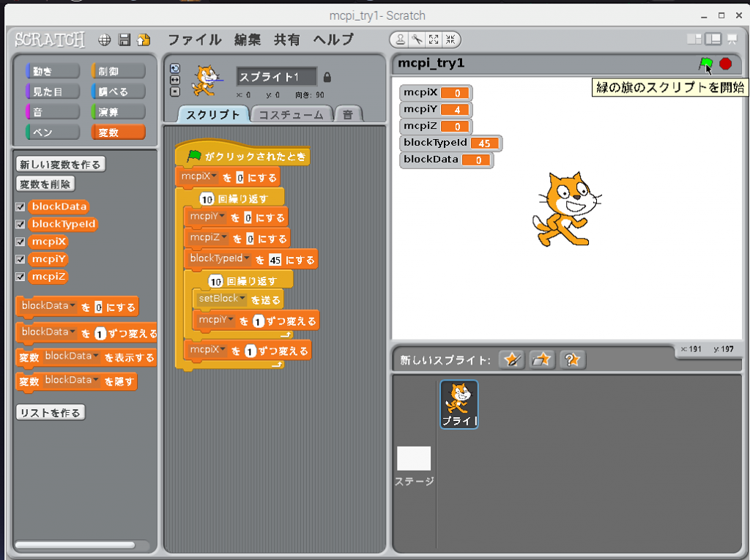The height and width of the screenshot is (560, 750).
Task: Switch to the スクリプト tab
Action: point(213,115)
